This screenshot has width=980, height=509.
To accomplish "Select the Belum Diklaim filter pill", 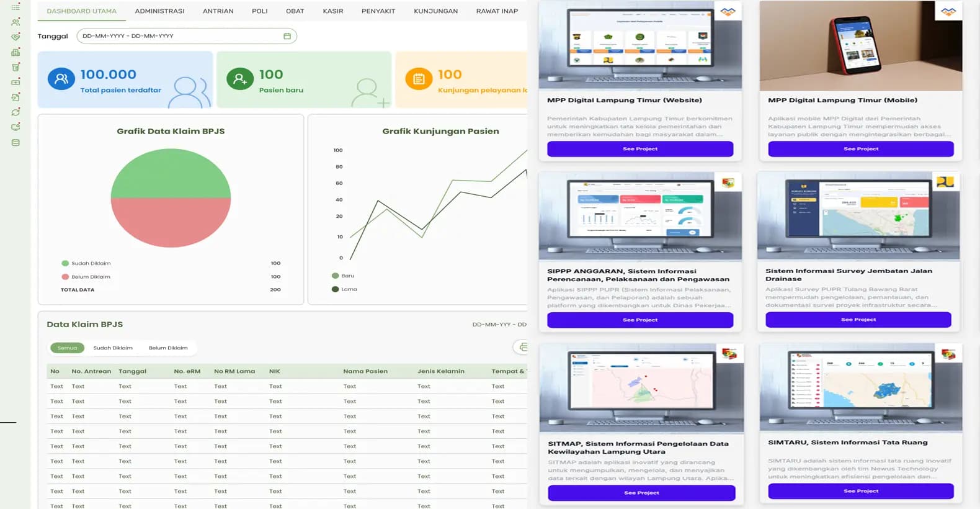I will point(168,348).
